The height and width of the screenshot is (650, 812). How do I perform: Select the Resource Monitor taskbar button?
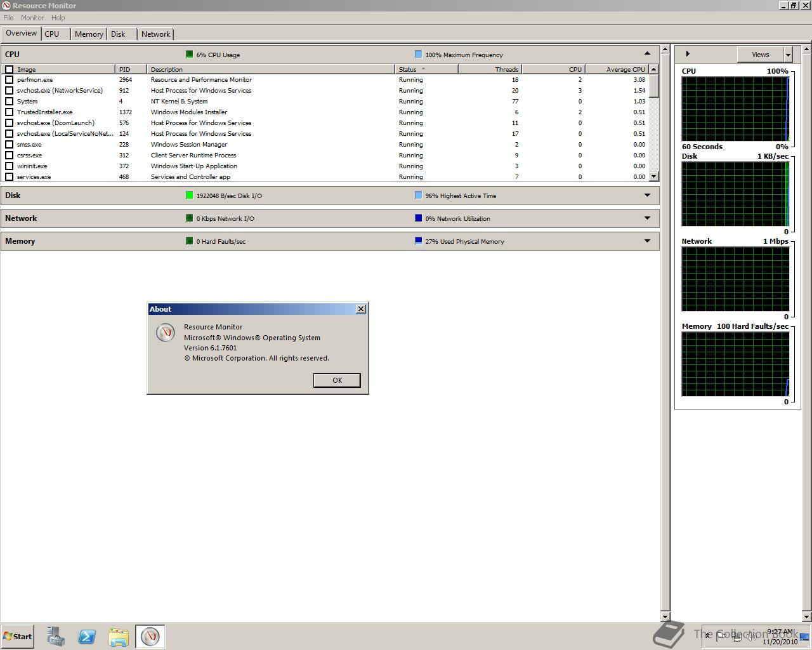coord(150,637)
